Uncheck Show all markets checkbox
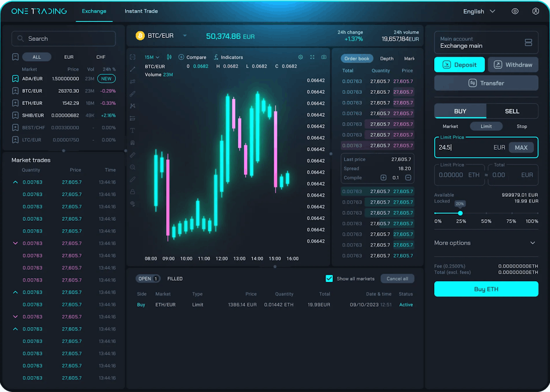550x392 pixels. pos(329,279)
